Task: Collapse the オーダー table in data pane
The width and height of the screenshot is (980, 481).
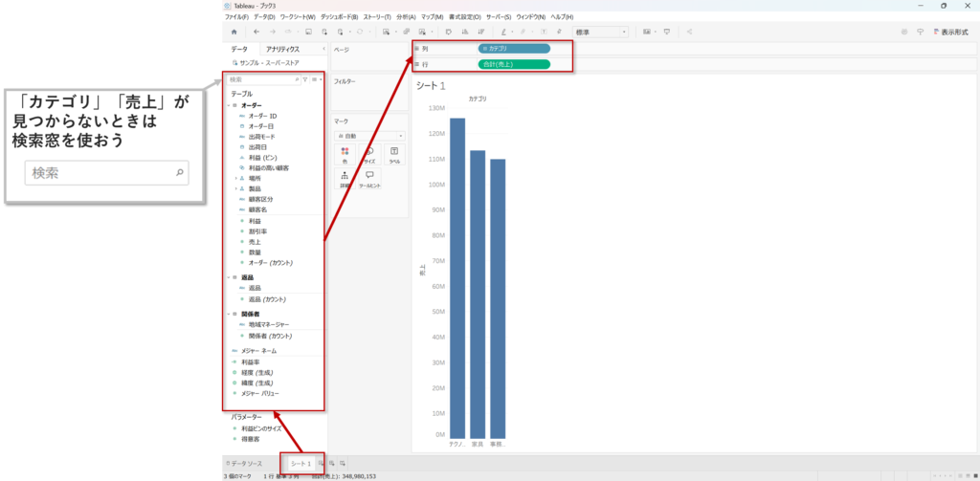Action: tap(228, 105)
